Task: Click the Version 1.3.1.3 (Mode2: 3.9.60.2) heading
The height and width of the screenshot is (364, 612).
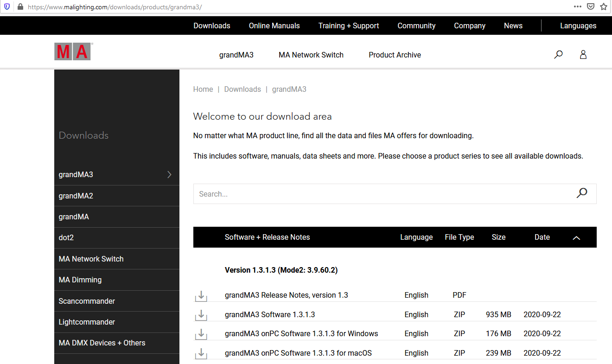Action: 281,270
